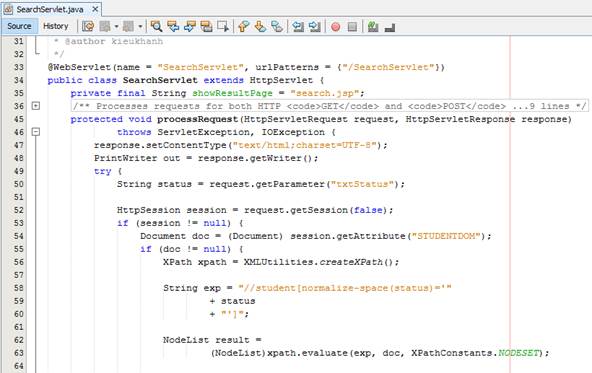The width and height of the screenshot is (592, 373).
Task: Open the Back history dropdown arrow
Action: point(116,26)
